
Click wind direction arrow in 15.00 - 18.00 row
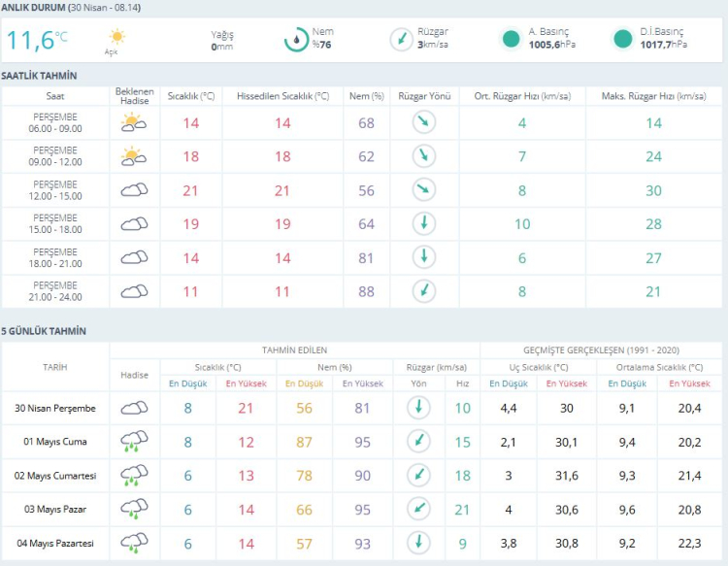coord(423,223)
